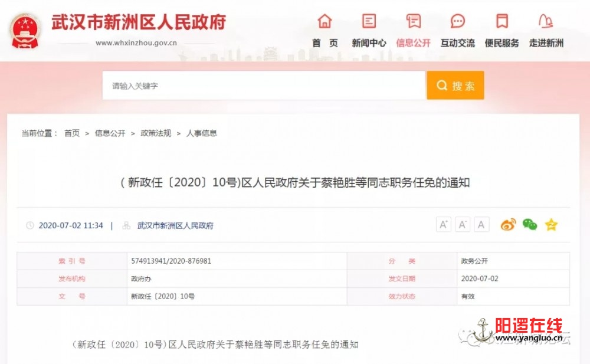Open the 首页 menu item
Screen dimensions: 590x364
point(324,43)
